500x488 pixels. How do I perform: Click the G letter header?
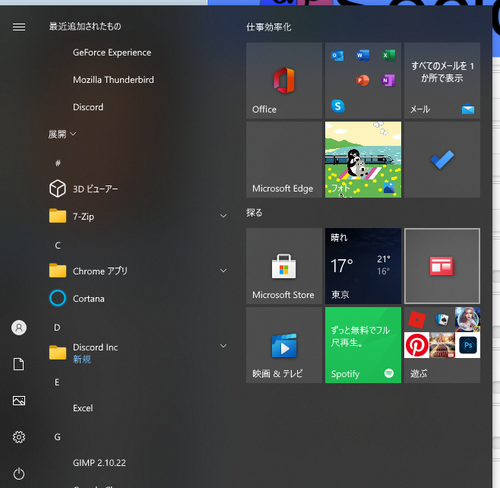(57, 437)
